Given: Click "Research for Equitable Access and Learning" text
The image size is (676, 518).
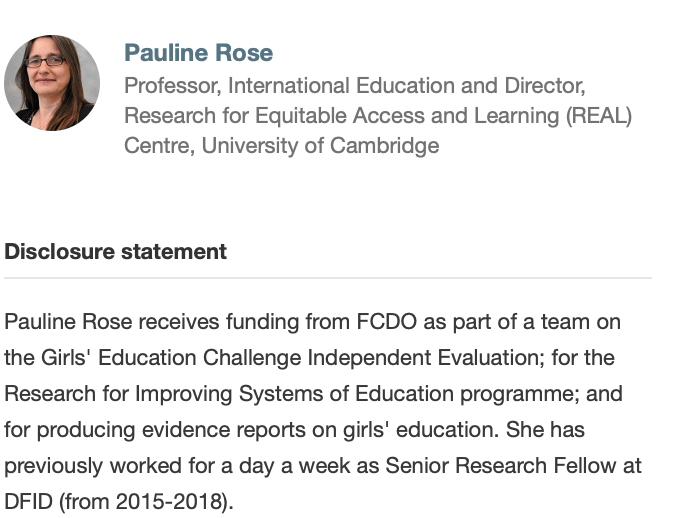Looking at the screenshot, I should 341,115.
